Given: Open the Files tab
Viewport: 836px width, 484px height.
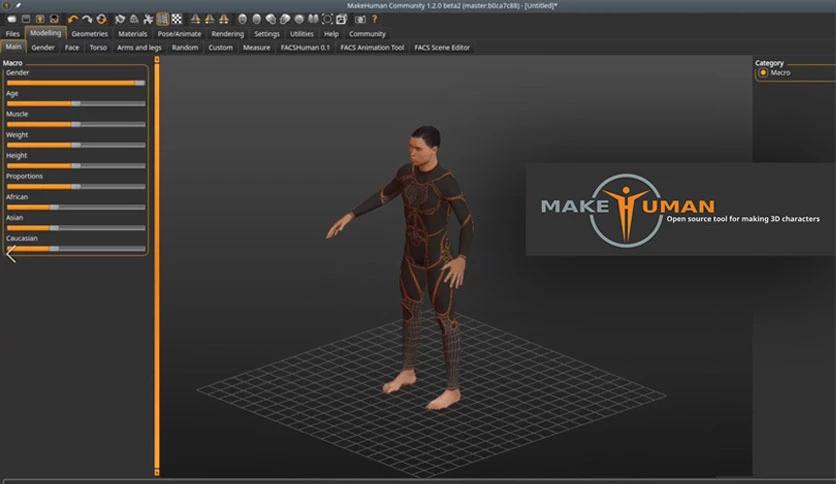Looking at the screenshot, I should (x=12, y=34).
